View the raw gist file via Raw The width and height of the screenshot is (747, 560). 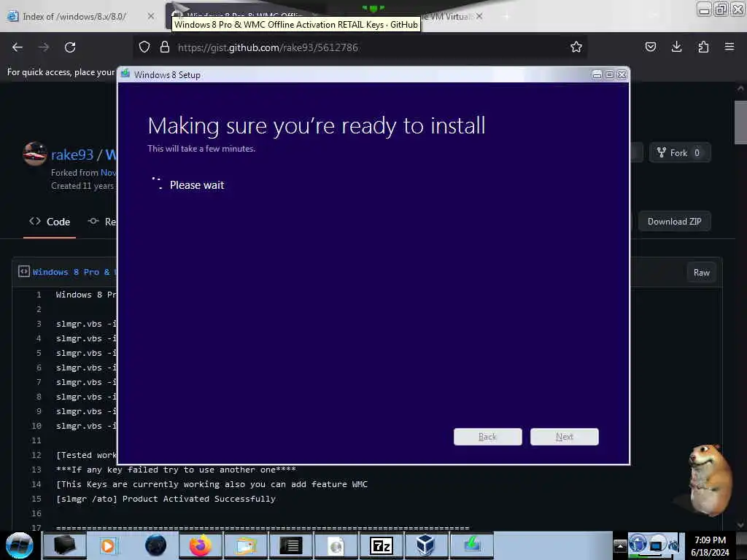click(701, 273)
